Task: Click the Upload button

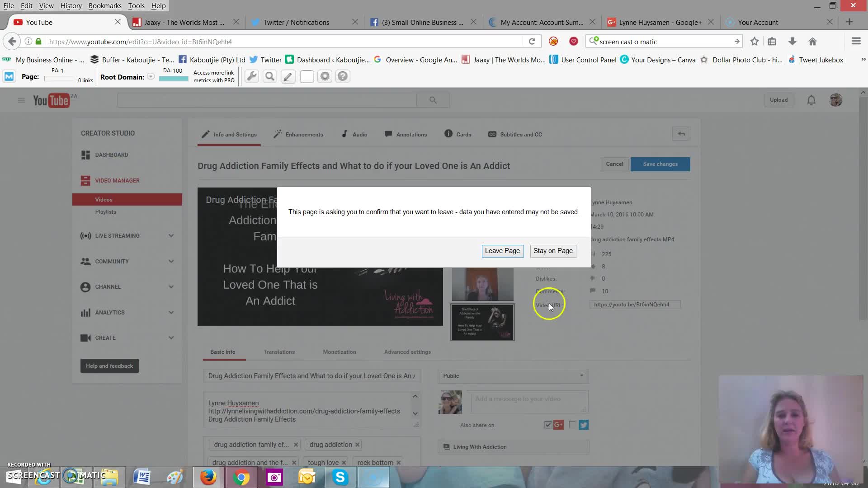Action: [x=778, y=100]
